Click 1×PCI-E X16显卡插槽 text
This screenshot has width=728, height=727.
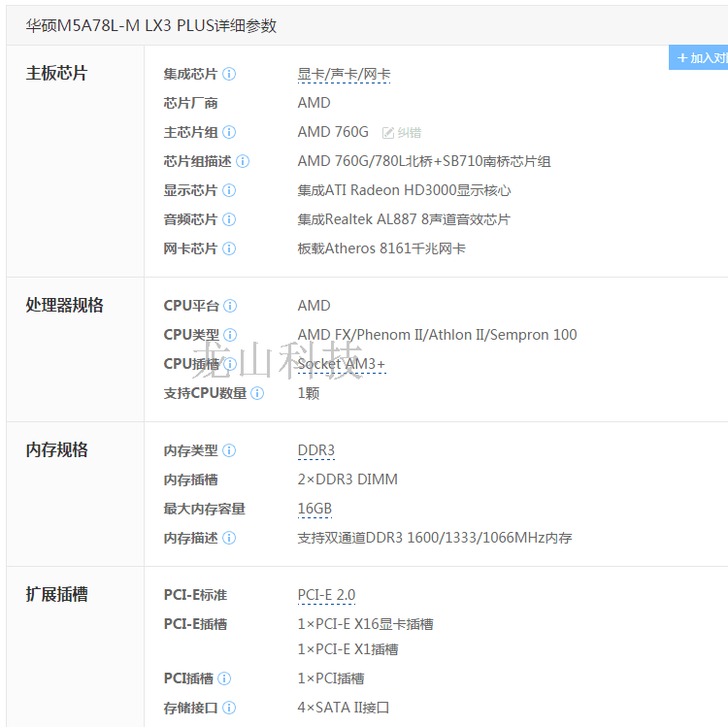pos(365,624)
